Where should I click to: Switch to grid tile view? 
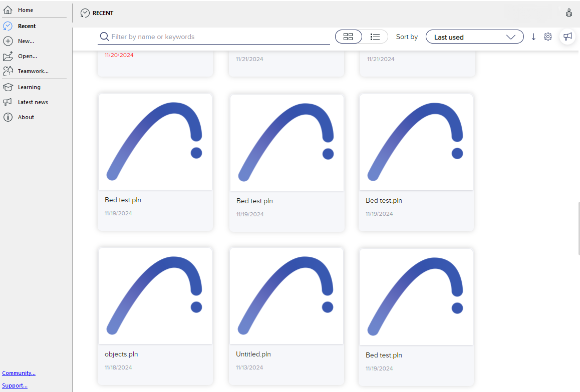point(348,37)
